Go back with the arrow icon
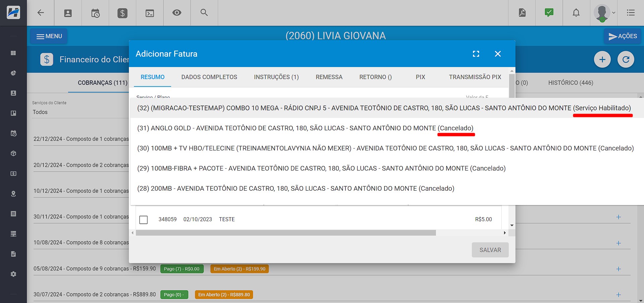The width and height of the screenshot is (644, 303). pyautogui.click(x=41, y=13)
